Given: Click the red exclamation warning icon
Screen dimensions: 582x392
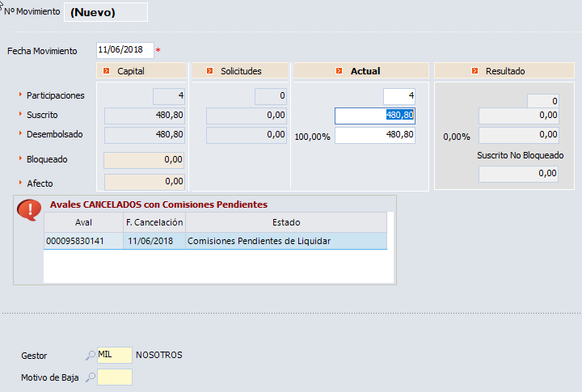Looking at the screenshot, I should pyautogui.click(x=29, y=210).
